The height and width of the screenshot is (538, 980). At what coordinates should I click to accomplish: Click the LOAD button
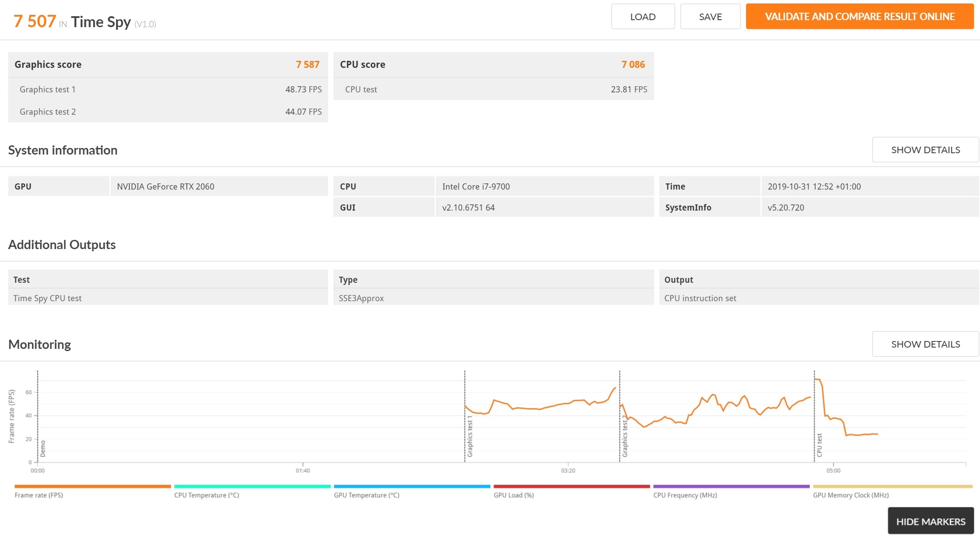[x=643, y=17]
